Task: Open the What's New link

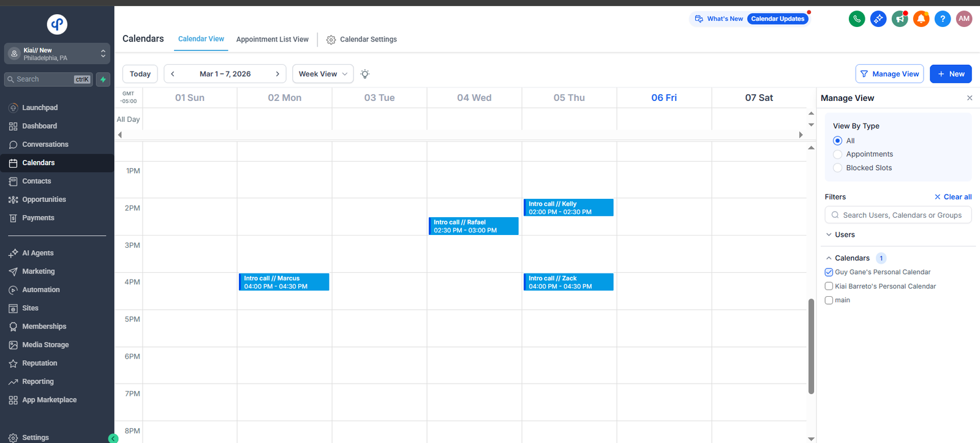Action: 719,19
